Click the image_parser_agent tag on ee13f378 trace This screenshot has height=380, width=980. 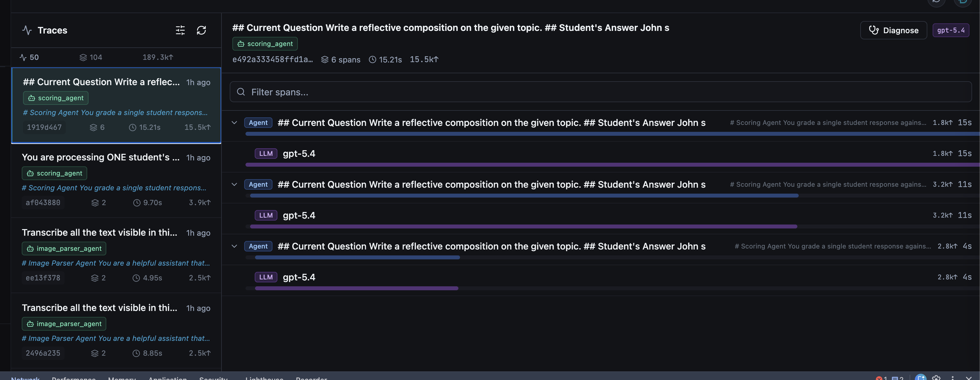point(64,248)
